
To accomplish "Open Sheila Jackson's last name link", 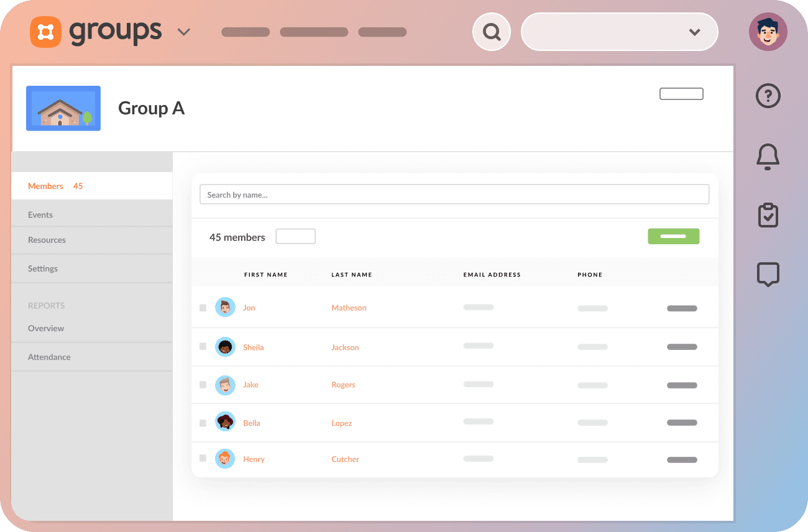I will 345,347.
